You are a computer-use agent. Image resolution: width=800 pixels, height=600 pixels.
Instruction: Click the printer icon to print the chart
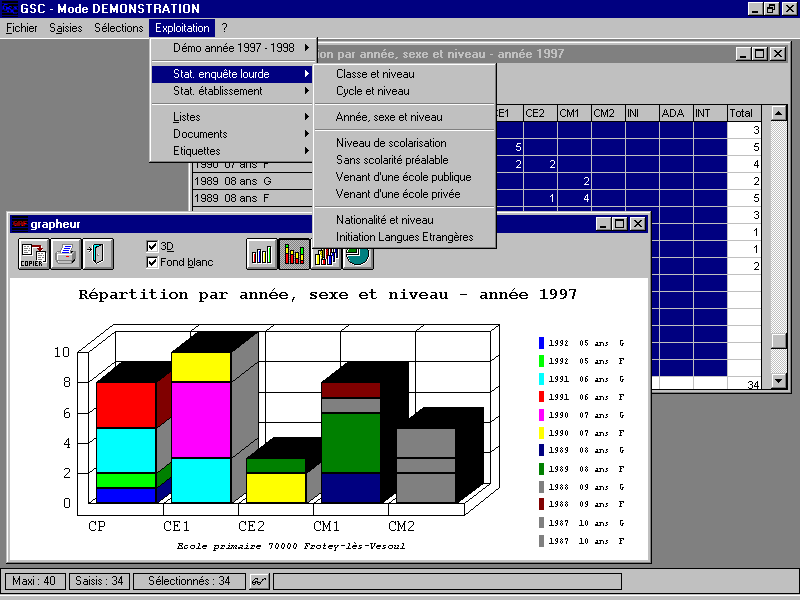tap(66, 254)
